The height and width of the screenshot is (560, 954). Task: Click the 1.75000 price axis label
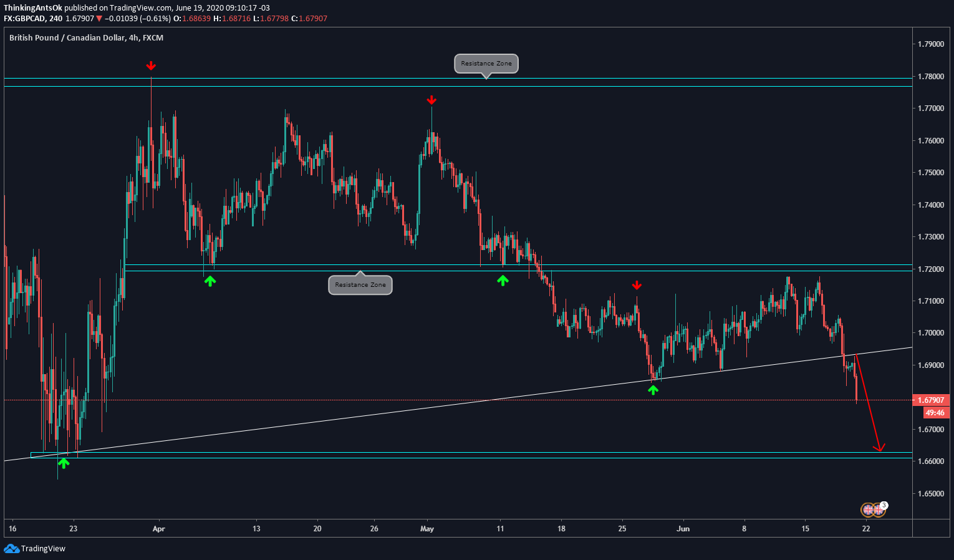930,173
